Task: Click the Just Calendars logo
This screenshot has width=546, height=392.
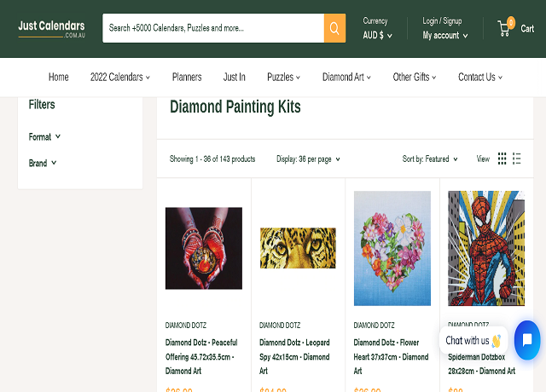Action: (51, 28)
